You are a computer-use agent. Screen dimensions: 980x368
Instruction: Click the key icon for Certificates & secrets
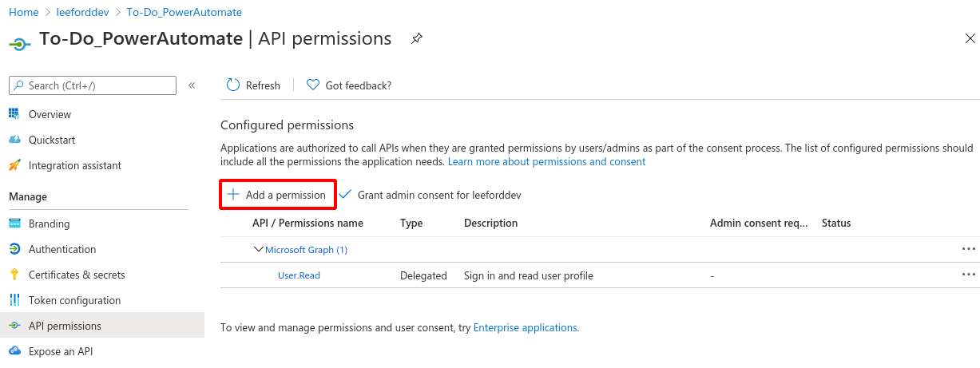pyautogui.click(x=14, y=275)
